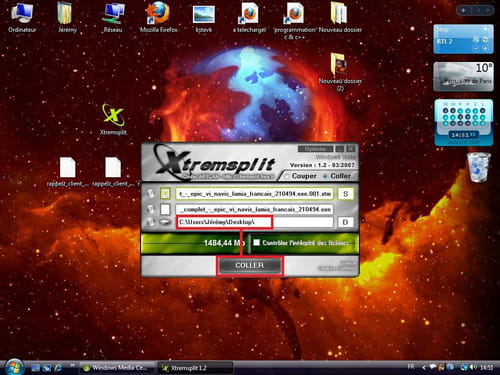Enable 'Contrôler l'intégrité des fichiers' checkbox
Image resolution: width=500 pixels, height=375 pixels.
click(x=256, y=242)
